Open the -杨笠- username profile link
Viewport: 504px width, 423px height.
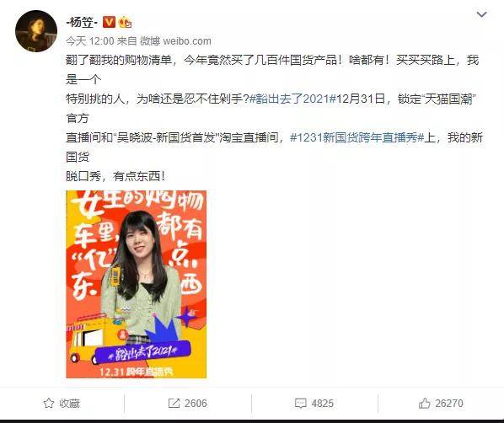(82, 23)
